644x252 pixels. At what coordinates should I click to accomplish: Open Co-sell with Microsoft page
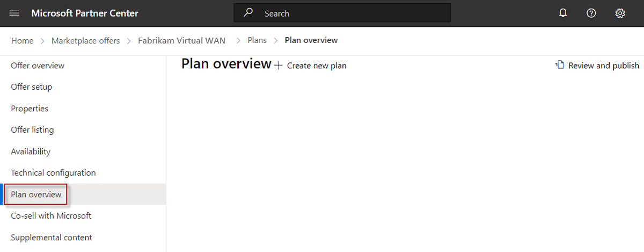click(51, 216)
